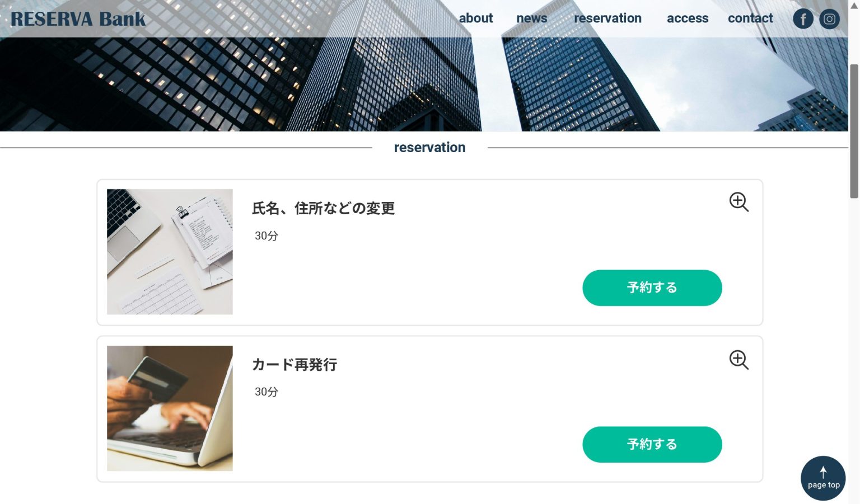The height and width of the screenshot is (504, 860).
Task: Click the laptop and documents thumbnail
Action: tap(170, 252)
